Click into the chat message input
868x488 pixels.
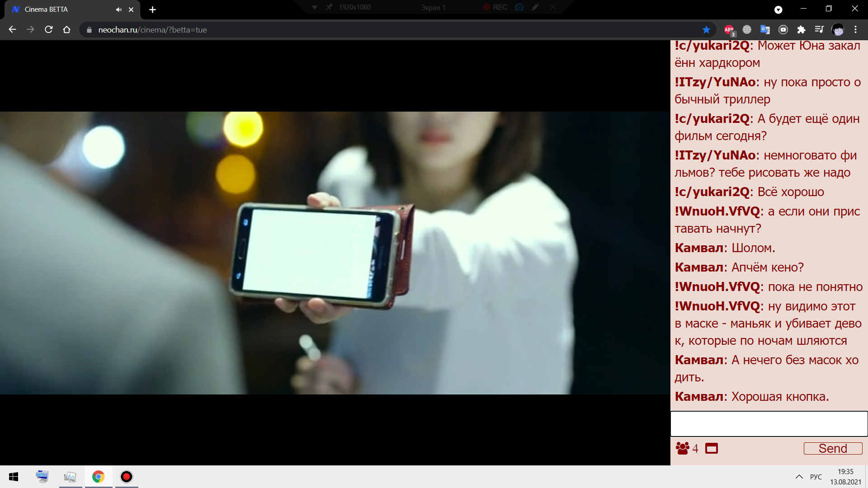[x=769, y=423]
